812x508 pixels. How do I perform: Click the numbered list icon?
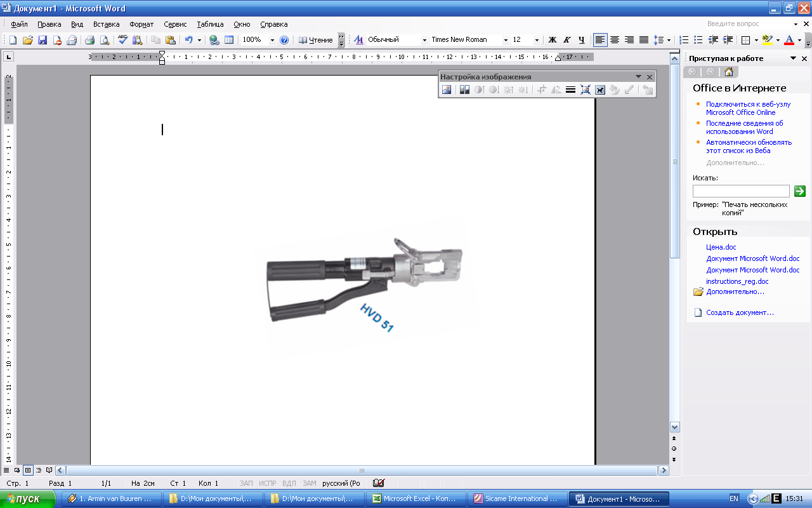pyautogui.click(x=684, y=40)
